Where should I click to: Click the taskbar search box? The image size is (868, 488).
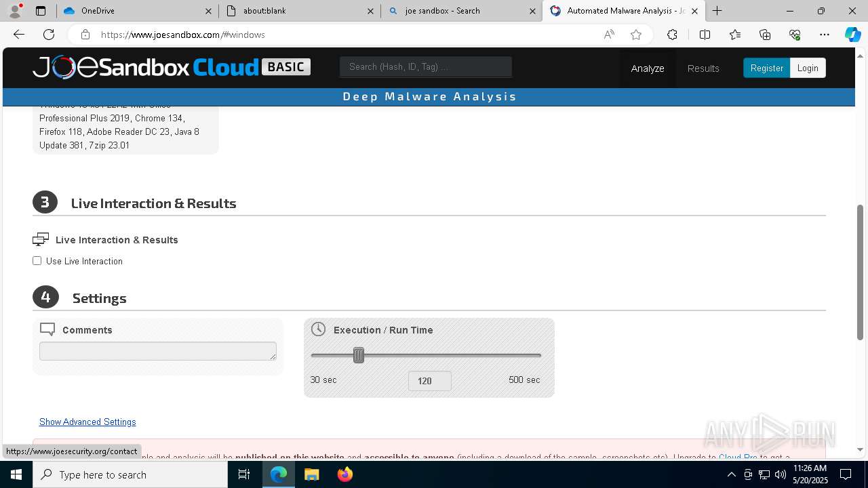[x=130, y=474]
